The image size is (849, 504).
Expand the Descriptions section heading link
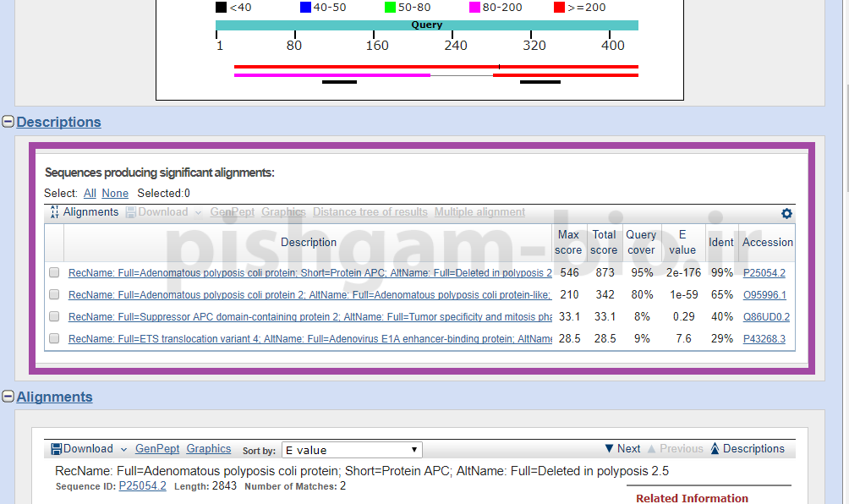point(58,122)
